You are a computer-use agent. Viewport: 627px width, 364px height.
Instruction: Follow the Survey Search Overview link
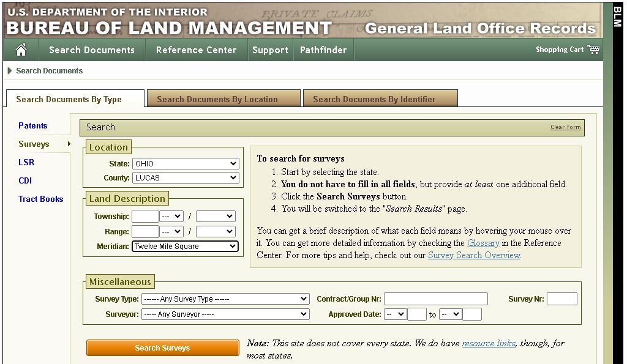(473, 255)
